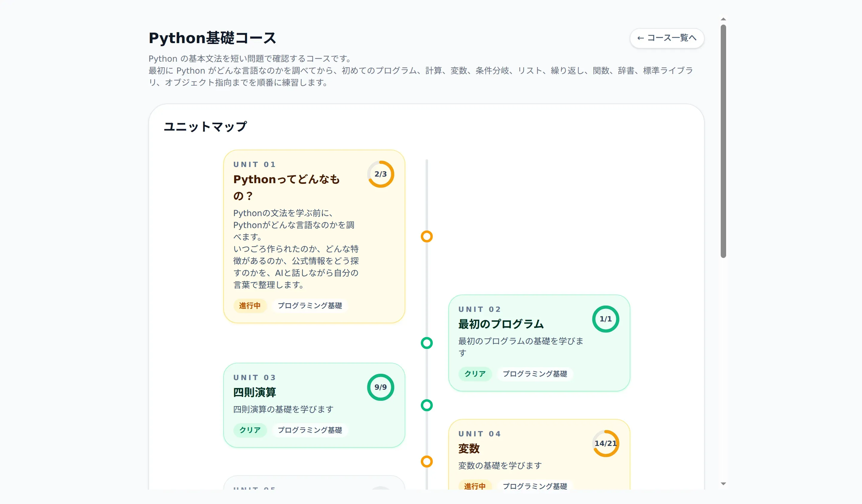The height and width of the screenshot is (504, 862).
Task: Click the プログラミング基礎 tag on UNIT 03
Action: pos(309,430)
